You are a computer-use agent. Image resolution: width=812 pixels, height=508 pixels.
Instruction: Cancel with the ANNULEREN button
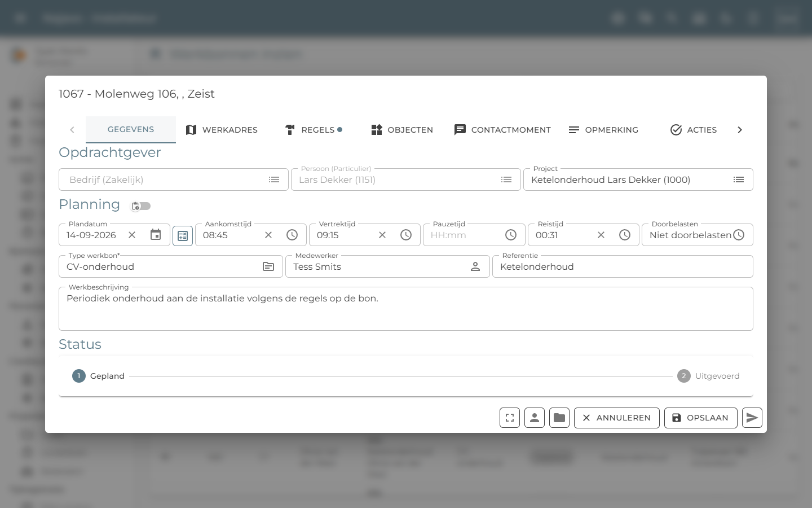[x=617, y=418]
